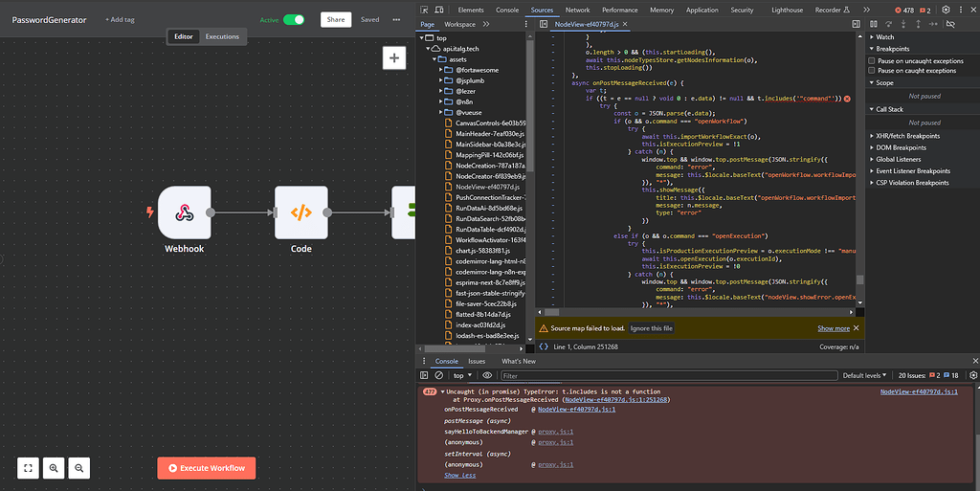Switch to the Executions tab
This screenshot has height=491, width=980.
tap(222, 36)
